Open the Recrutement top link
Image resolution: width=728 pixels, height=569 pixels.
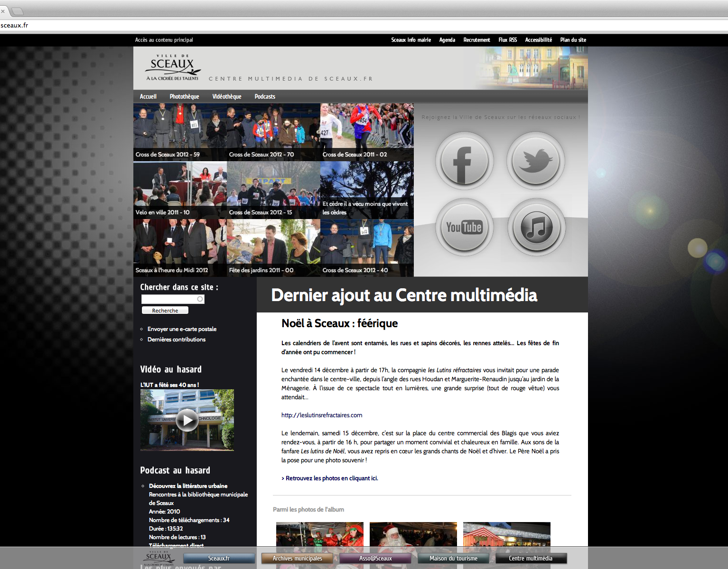pyautogui.click(x=476, y=40)
